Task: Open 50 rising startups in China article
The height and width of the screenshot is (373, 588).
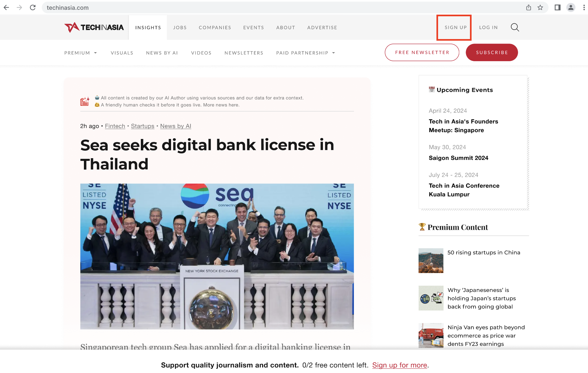Action: coord(484,253)
